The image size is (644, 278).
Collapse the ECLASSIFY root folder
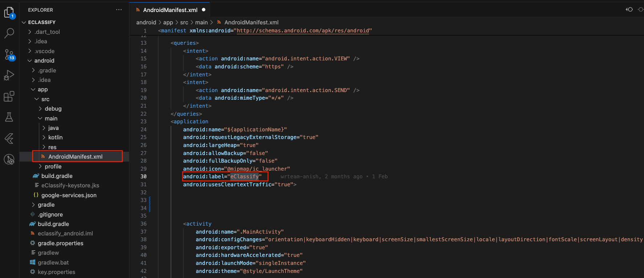click(41, 22)
